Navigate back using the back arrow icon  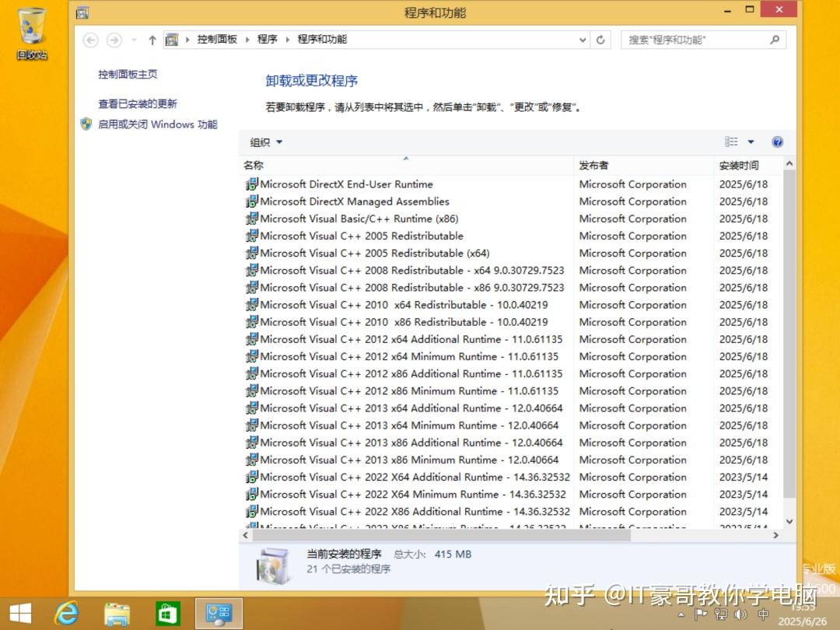point(91,40)
